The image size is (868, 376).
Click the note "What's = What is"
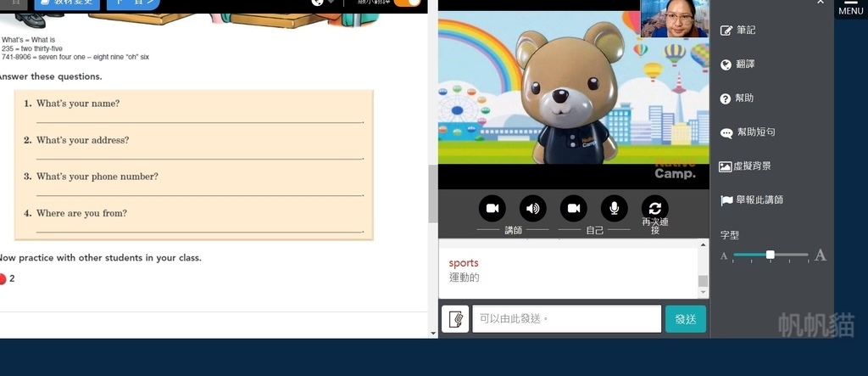pos(28,40)
